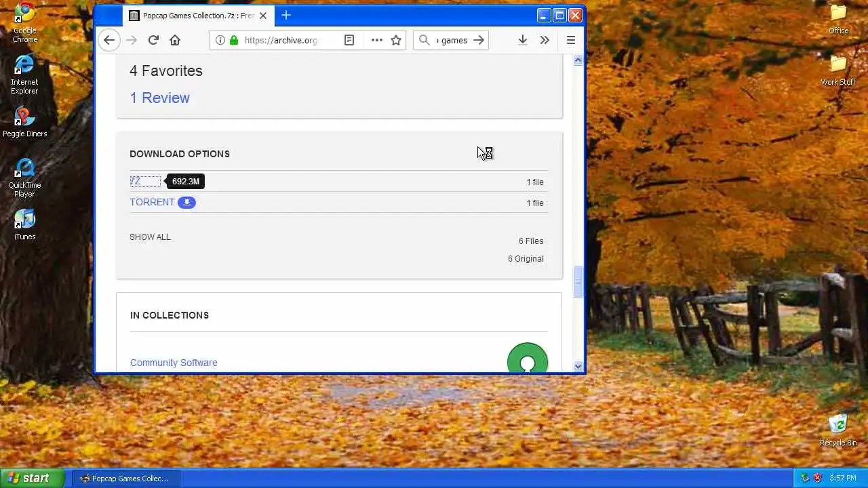Click the green collection circle thumbnail
This screenshot has height=488, width=868.
point(528,359)
